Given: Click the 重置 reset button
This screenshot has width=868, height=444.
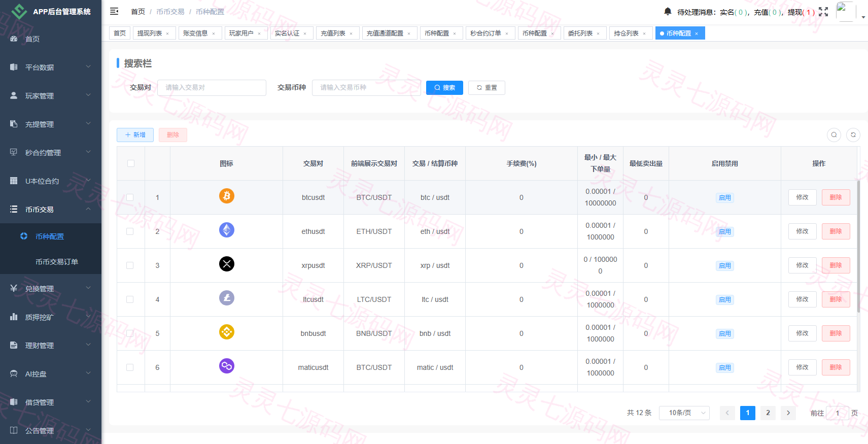Looking at the screenshot, I should 487,88.
